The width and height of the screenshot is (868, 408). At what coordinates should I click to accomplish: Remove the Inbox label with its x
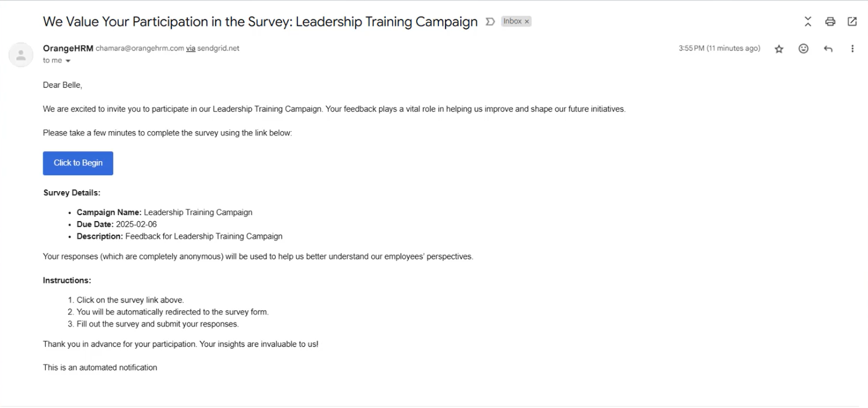click(527, 21)
